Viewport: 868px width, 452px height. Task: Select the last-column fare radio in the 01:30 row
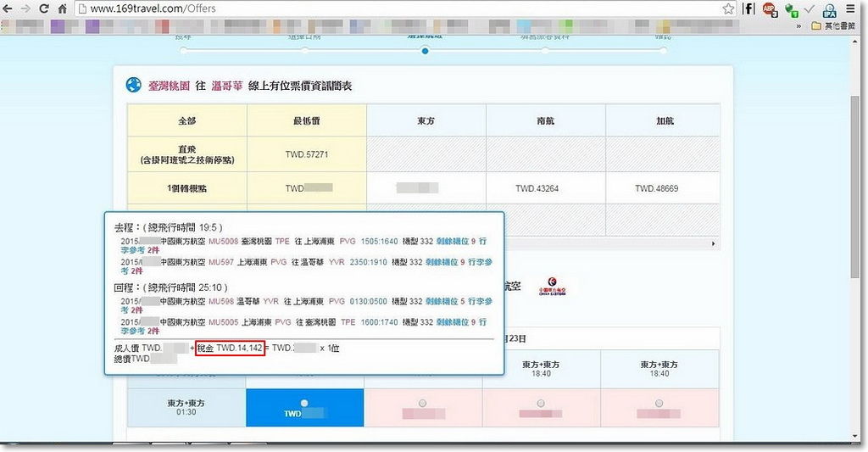[x=659, y=403]
